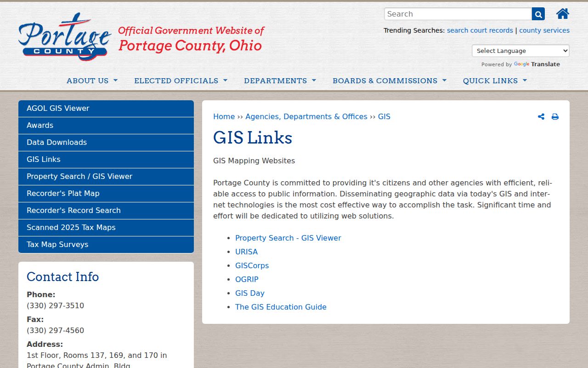Screen dimensions: 588x368
Task: Click the 'county services' trending link
Action: 544,30
